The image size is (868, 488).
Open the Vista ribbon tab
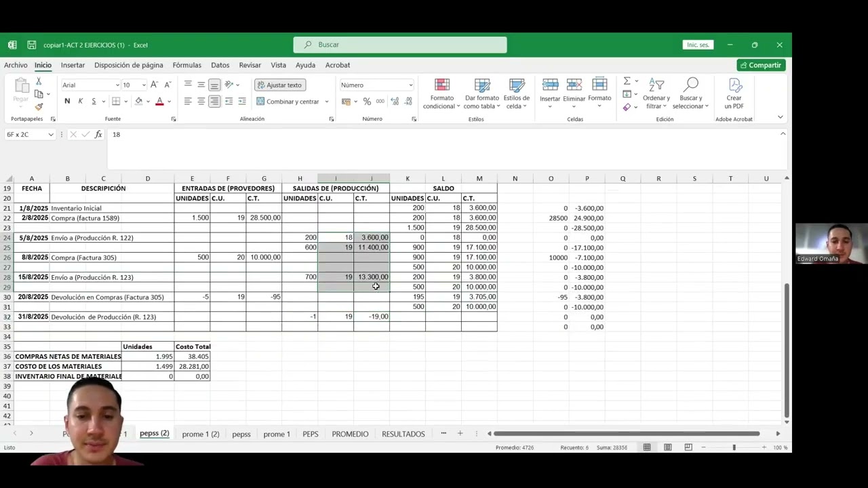point(278,65)
